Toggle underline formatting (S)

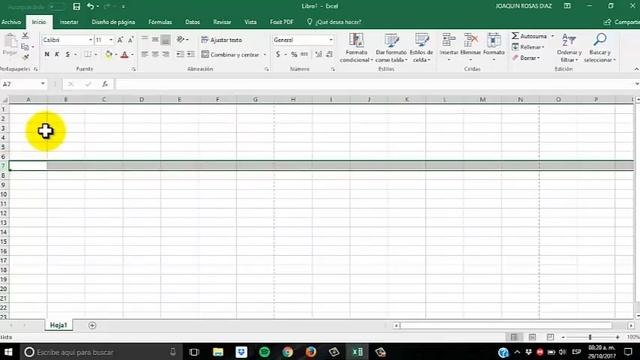[x=68, y=54]
